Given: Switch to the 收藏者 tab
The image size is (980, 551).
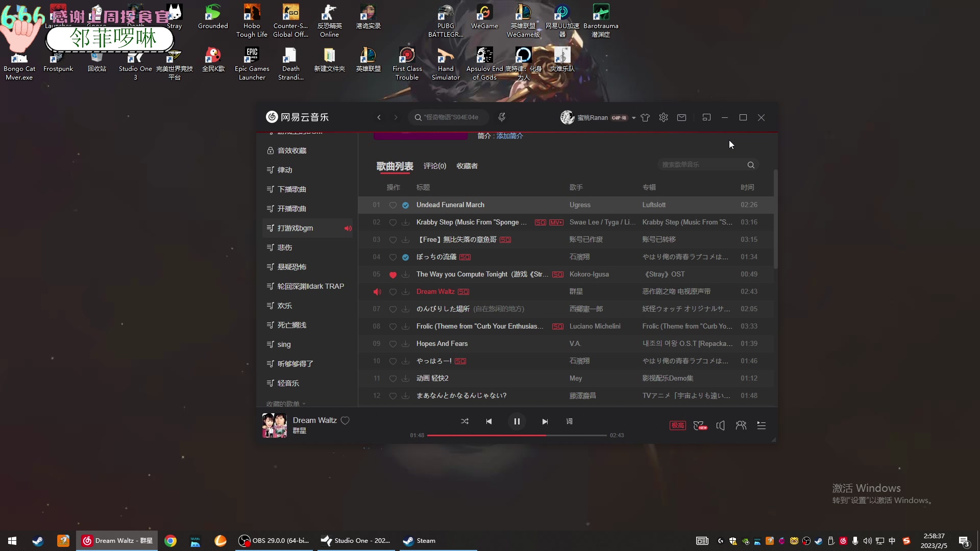Looking at the screenshot, I should [467, 166].
